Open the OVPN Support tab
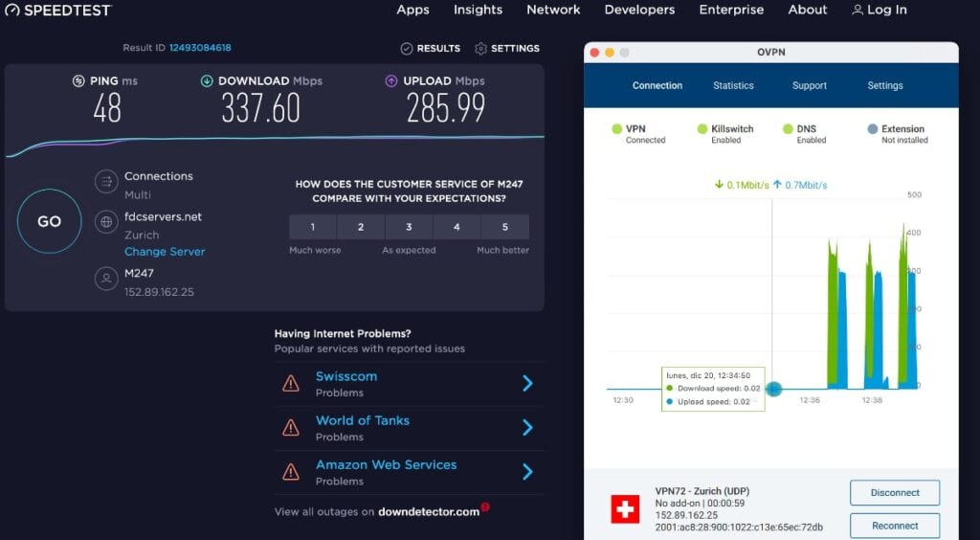This screenshot has height=540, width=980. point(810,85)
